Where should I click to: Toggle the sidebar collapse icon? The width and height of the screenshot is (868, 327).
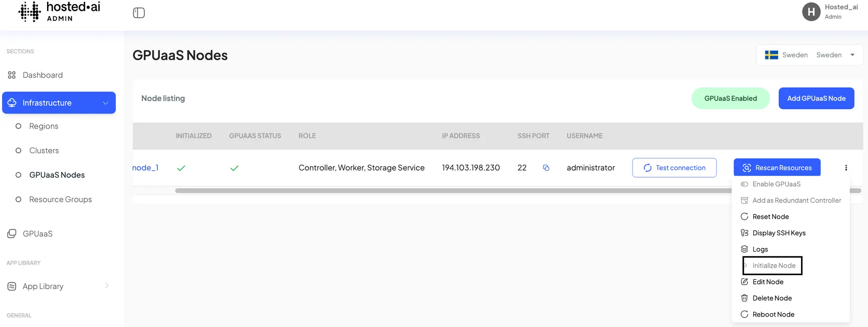click(139, 13)
